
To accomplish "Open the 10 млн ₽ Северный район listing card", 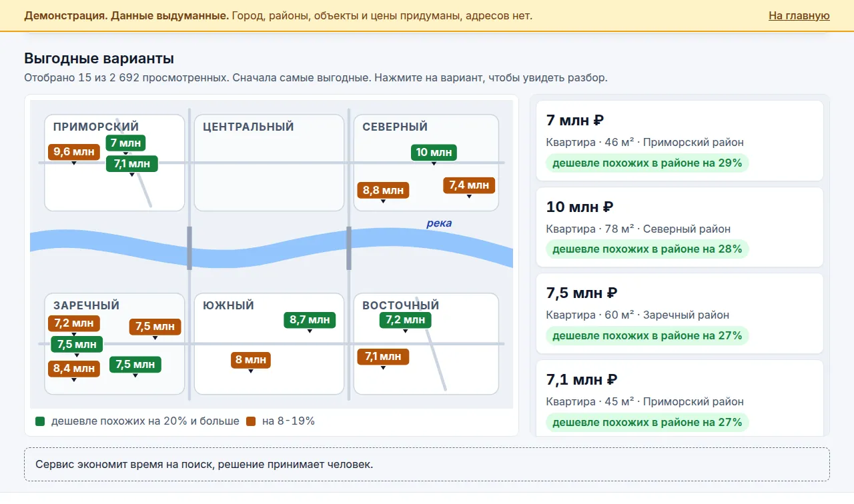I will pyautogui.click(x=680, y=227).
